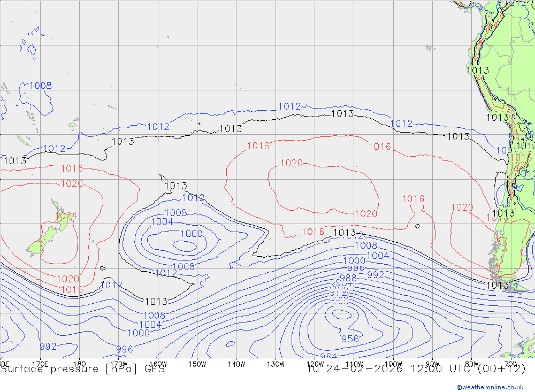
Task: Click the 140W longitude axis label
Action: pos(236,364)
